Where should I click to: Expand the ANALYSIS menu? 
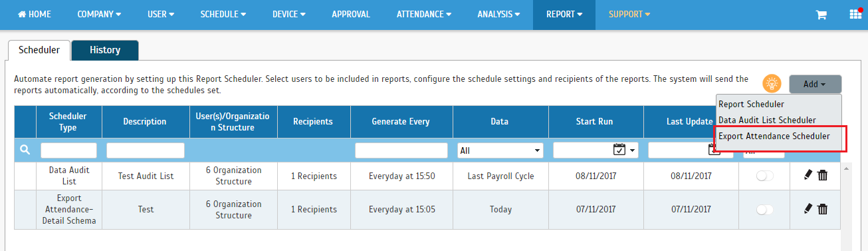point(498,14)
